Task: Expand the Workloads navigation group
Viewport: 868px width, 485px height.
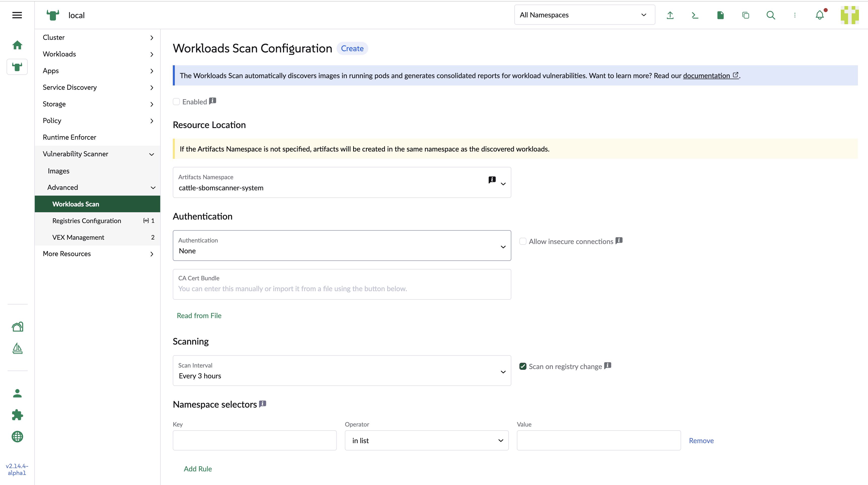Action: pos(97,54)
